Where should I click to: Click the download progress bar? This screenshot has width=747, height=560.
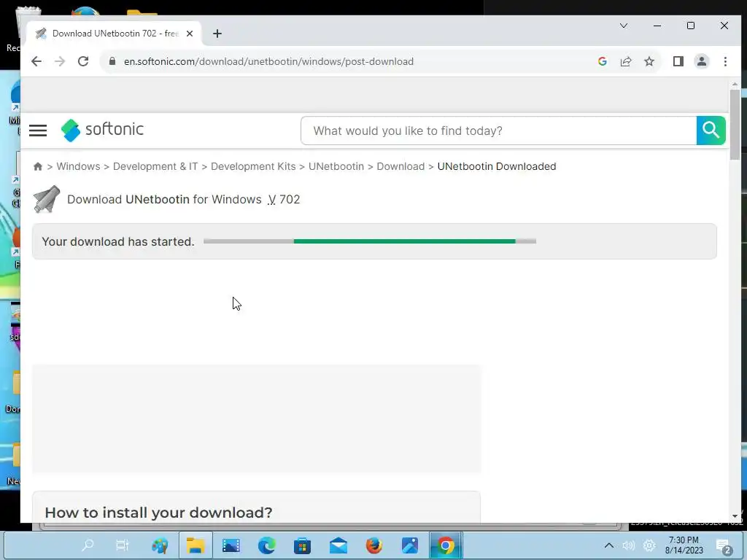(x=370, y=241)
